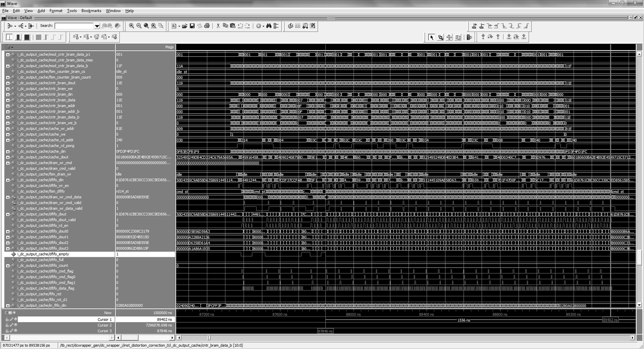Open the Bookmarks menu
This screenshot has width=644, height=349.
91,11
